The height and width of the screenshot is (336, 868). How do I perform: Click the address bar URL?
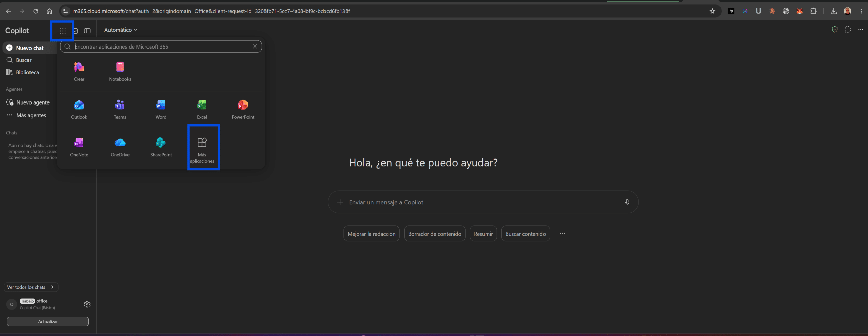[x=211, y=11]
